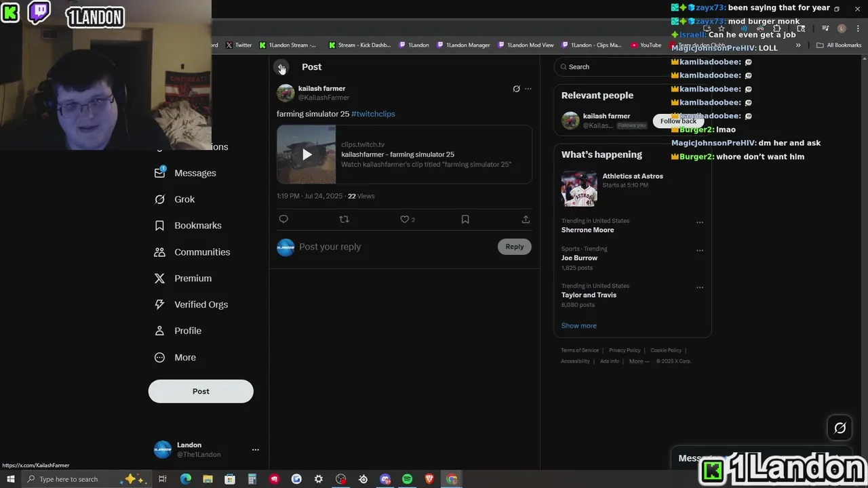Expand the footer More dropdown

(639, 361)
